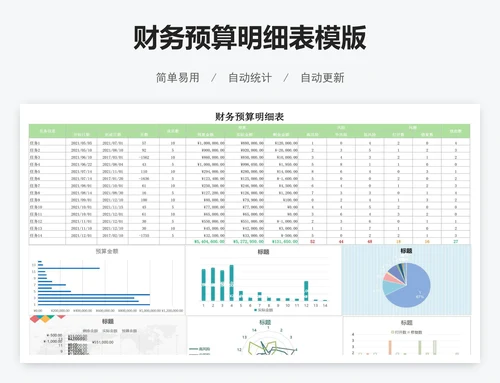Viewport: 500px width, 383px height.
Task: Select the 预算金额 chart title
Action: (107, 251)
